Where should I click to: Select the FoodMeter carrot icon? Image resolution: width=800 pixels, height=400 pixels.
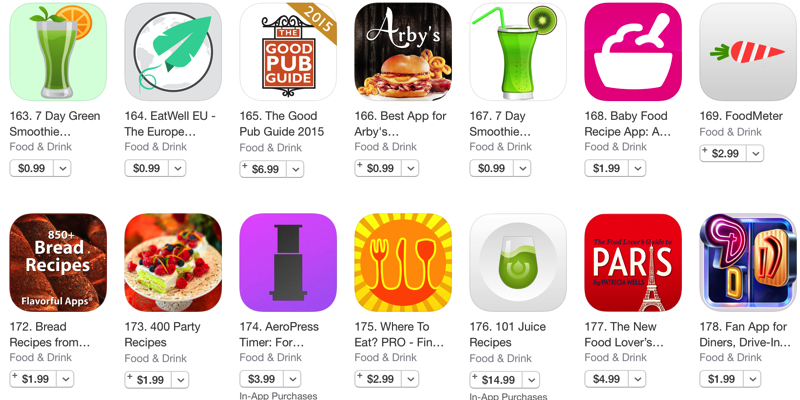[748, 52]
